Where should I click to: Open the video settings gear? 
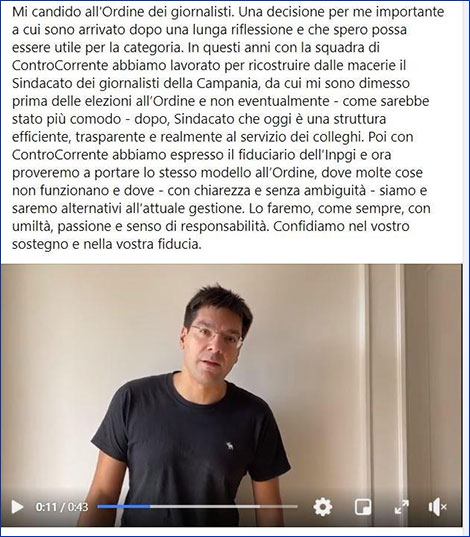point(323,507)
